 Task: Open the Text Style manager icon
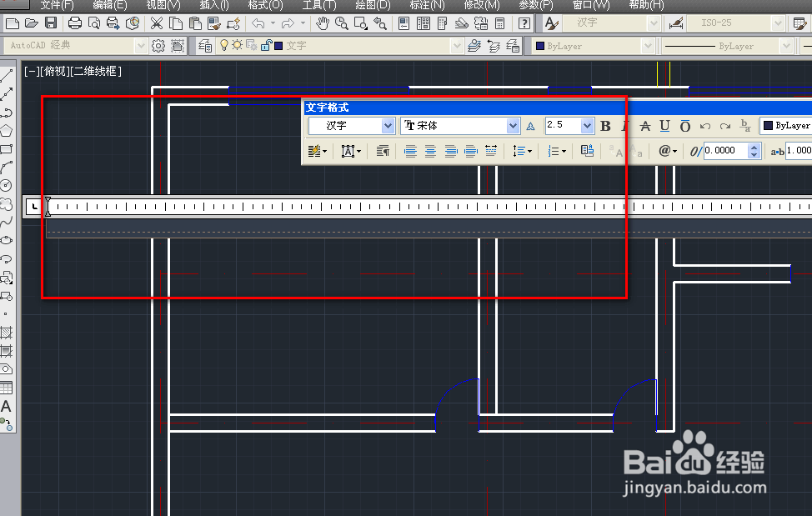[x=551, y=23]
